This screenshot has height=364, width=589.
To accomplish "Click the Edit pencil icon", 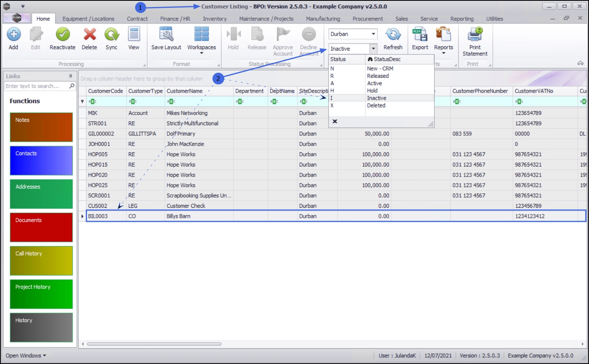I will click(x=36, y=35).
